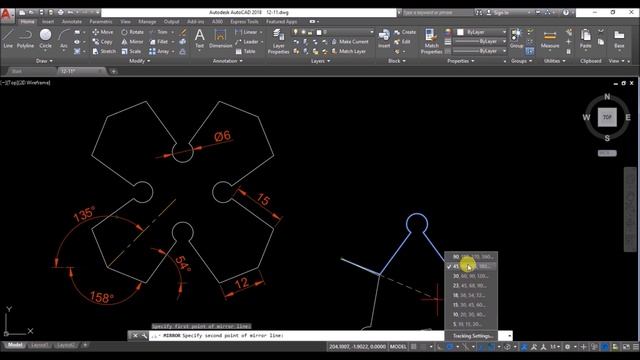
Task: Open the Linear dimension dropdown
Action: pos(261,32)
